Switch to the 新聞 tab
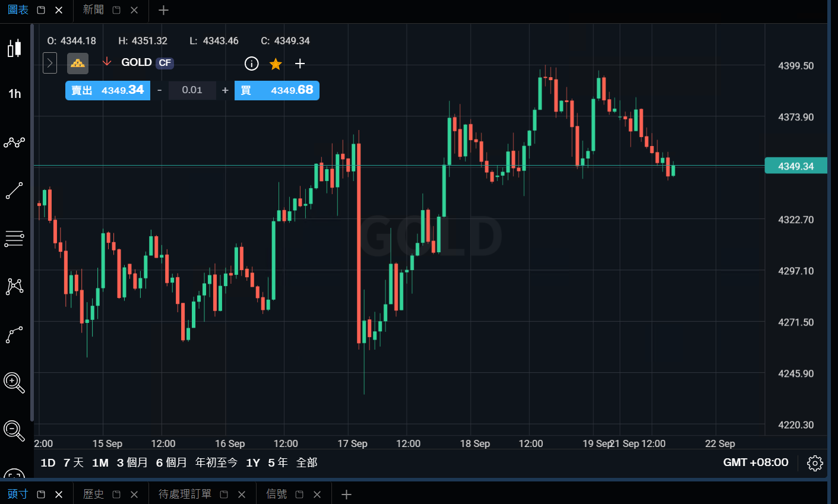838x504 pixels. 93,10
